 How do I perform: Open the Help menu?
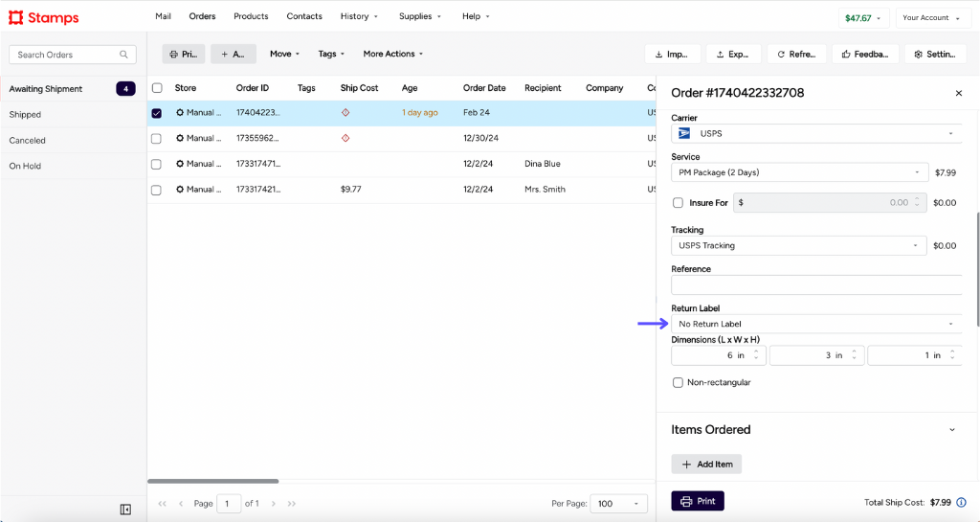pyautogui.click(x=477, y=16)
